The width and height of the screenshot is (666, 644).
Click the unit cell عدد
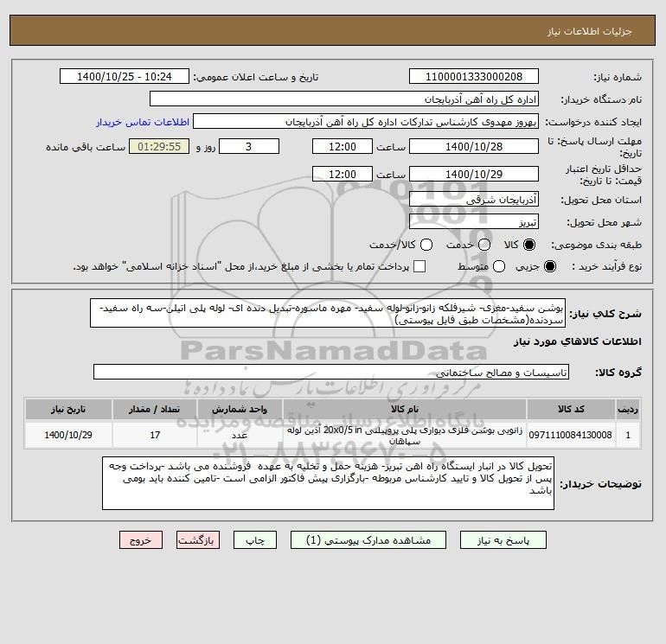(x=240, y=435)
